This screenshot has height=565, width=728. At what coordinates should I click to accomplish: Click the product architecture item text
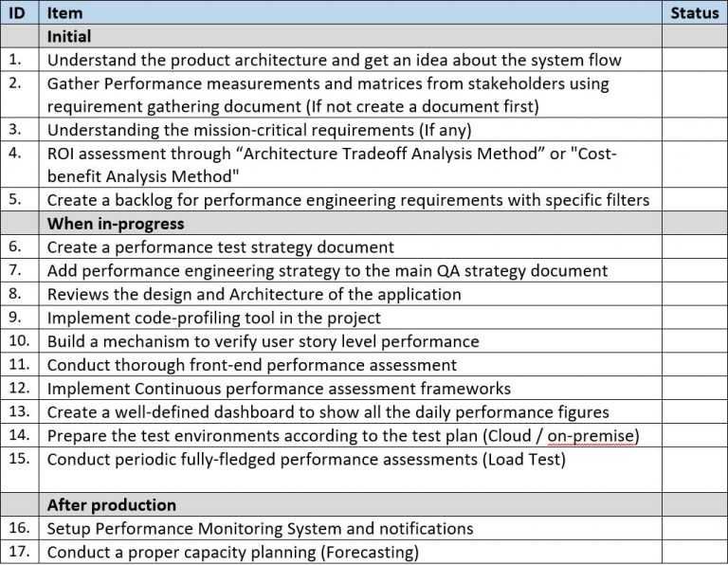click(x=334, y=60)
